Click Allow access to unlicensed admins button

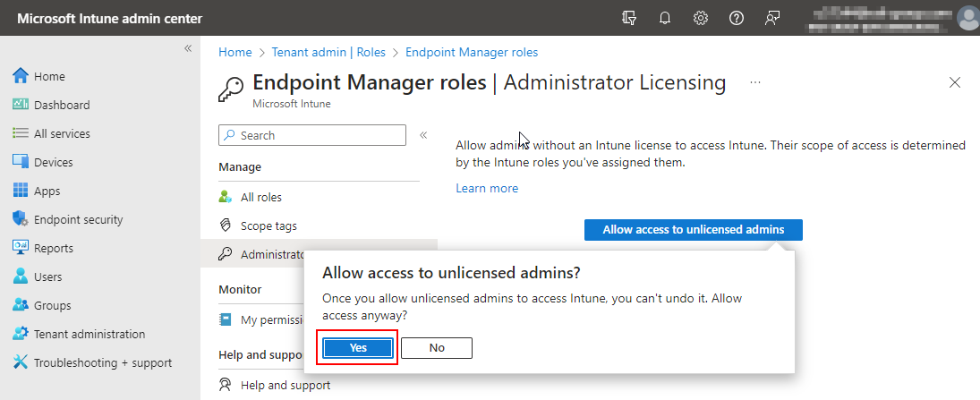click(x=693, y=229)
